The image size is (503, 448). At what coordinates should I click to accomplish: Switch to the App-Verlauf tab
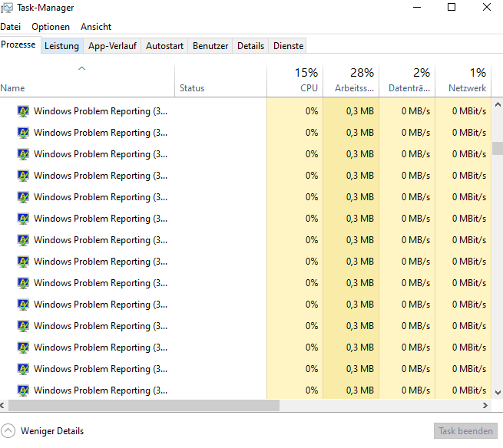[112, 46]
